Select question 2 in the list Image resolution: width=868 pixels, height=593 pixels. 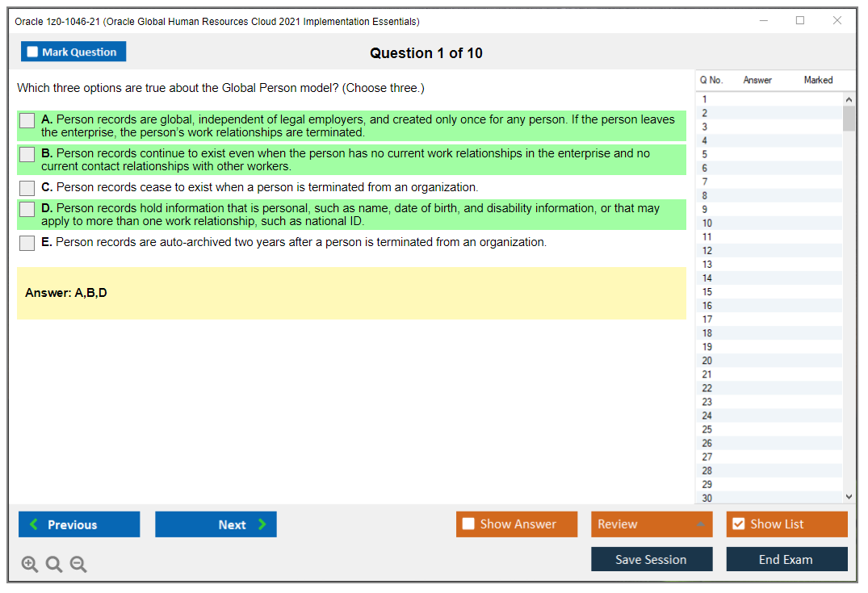coord(769,114)
